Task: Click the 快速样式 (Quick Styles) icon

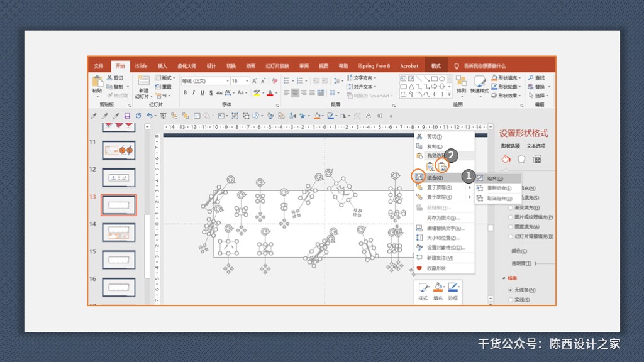Action: pyautogui.click(x=480, y=81)
